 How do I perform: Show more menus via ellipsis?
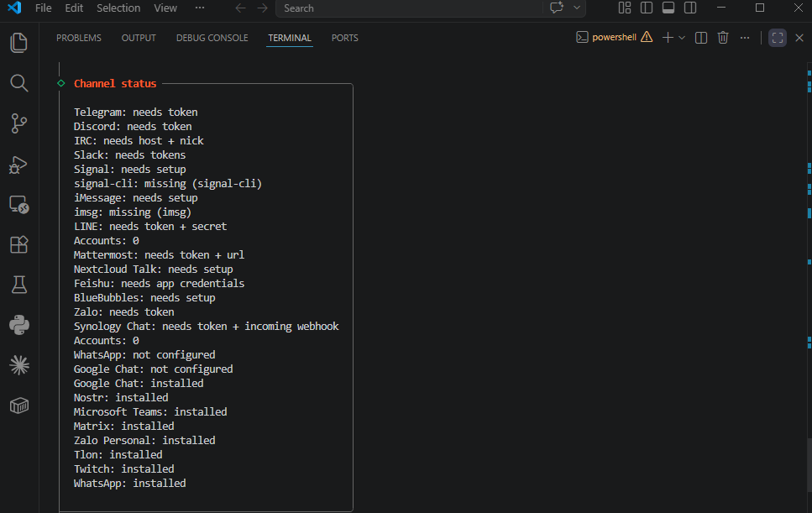[x=199, y=8]
